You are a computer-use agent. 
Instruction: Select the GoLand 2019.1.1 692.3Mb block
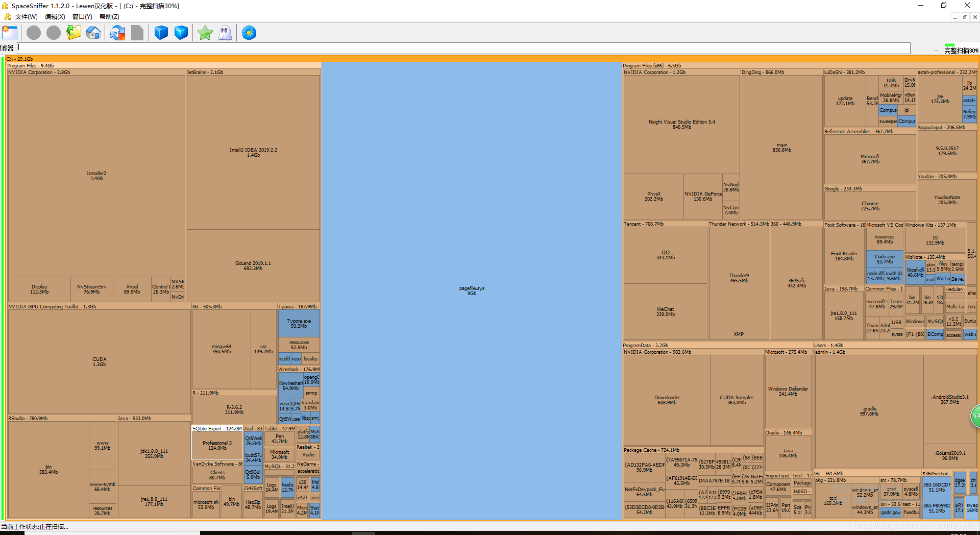(253, 266)
